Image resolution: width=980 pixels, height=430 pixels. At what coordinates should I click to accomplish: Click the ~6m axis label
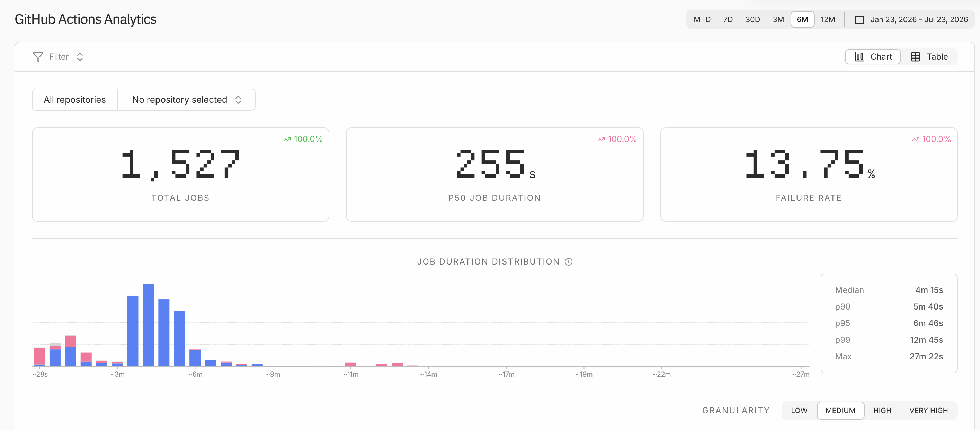tap(195, 375)
